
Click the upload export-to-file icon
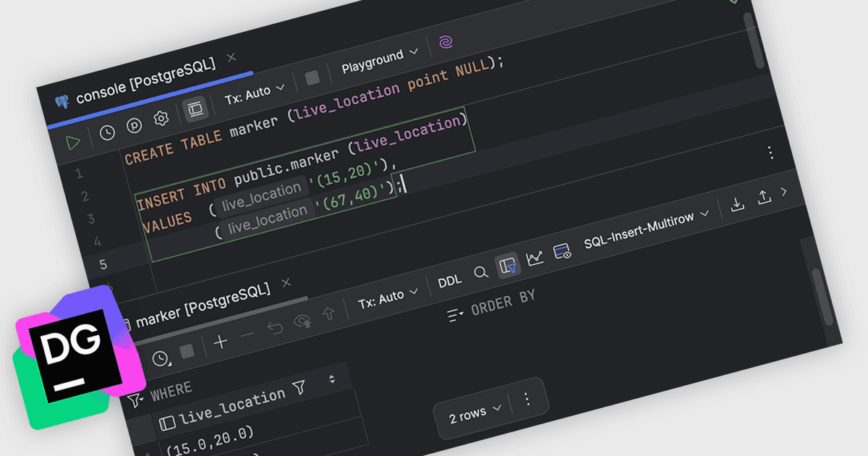tap(764, 198)
